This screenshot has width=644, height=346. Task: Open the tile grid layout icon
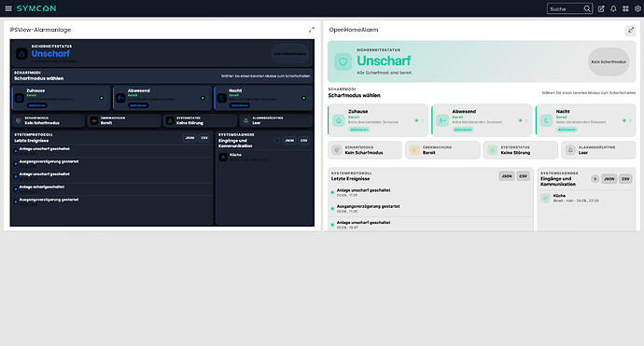[625, 8]
